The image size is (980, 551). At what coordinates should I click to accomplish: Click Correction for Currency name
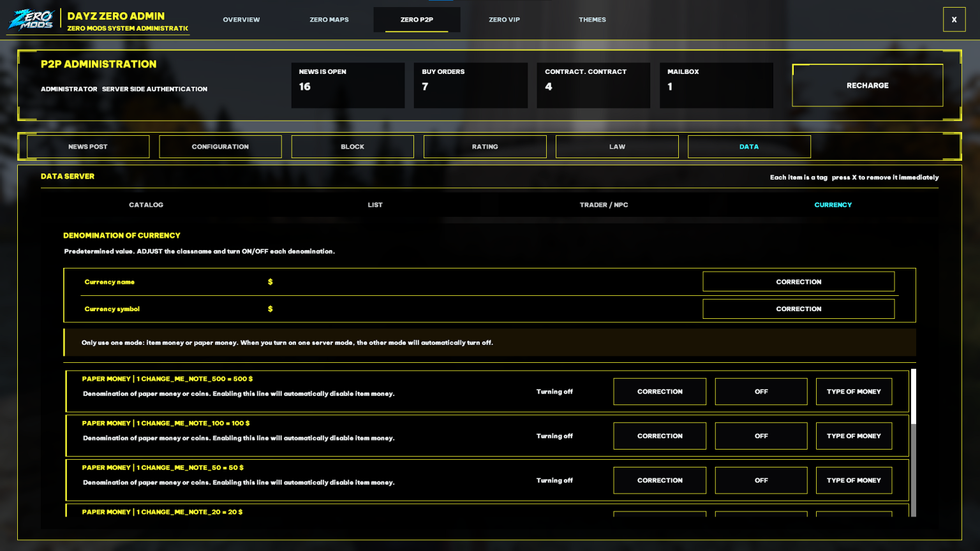pyautogui.click(x=798, y=282)
